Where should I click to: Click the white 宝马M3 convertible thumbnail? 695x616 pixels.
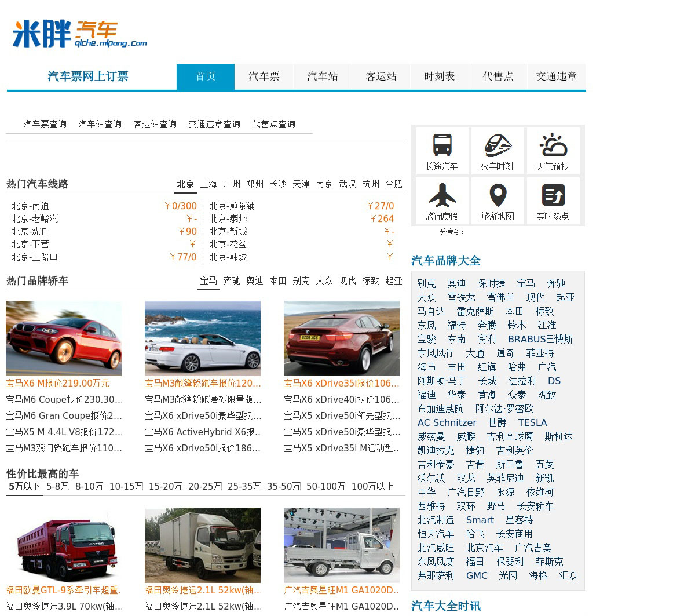pyautogui.click(x=203, y=338)
